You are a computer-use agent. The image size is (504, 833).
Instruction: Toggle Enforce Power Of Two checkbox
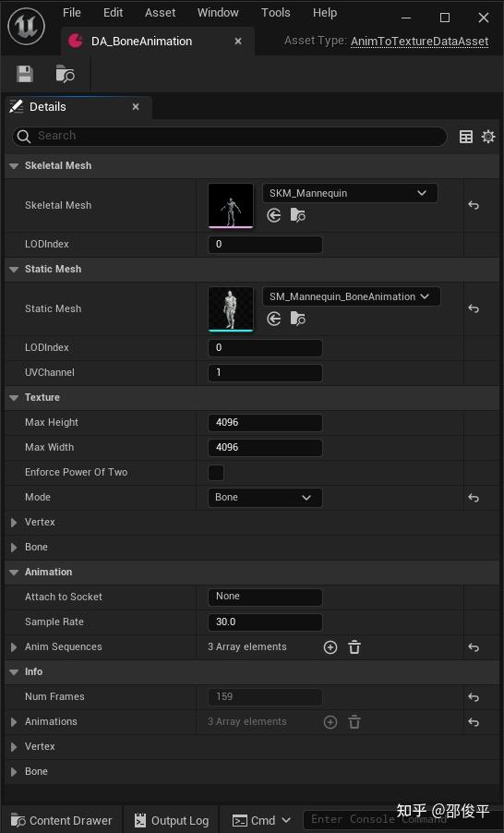click(216, 472)
